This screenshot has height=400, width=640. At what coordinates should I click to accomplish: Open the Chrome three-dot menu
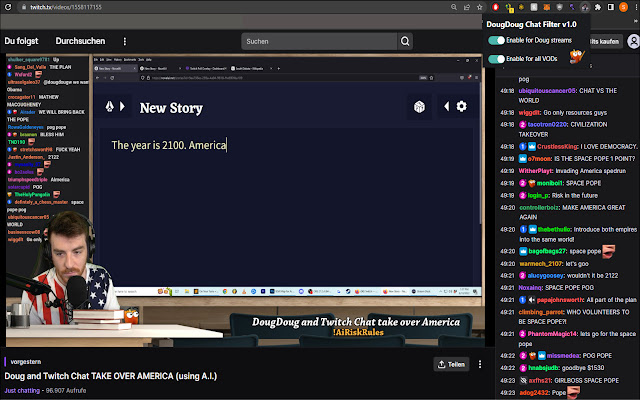tap(636, 7)
